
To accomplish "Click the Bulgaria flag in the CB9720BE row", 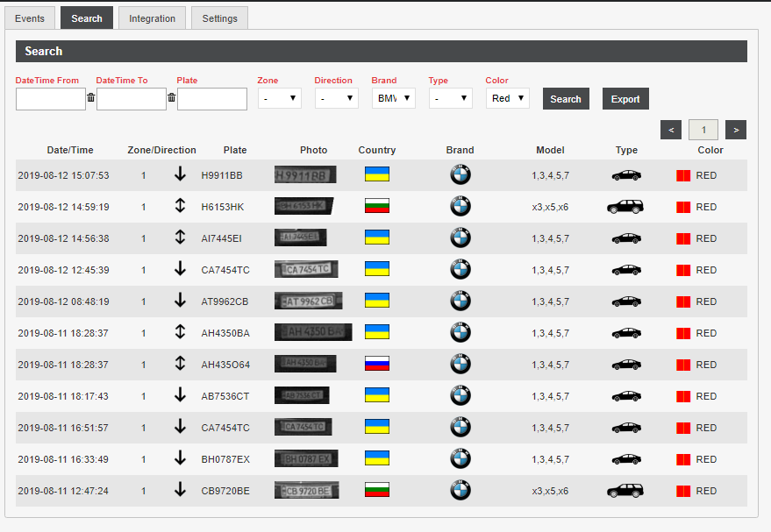I will [x=377, y=490].
